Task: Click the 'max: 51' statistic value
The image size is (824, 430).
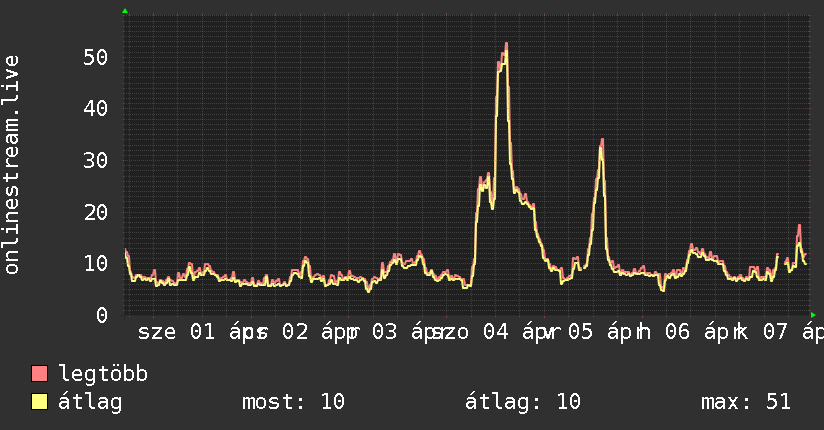Action: click(x=746, y=402)
